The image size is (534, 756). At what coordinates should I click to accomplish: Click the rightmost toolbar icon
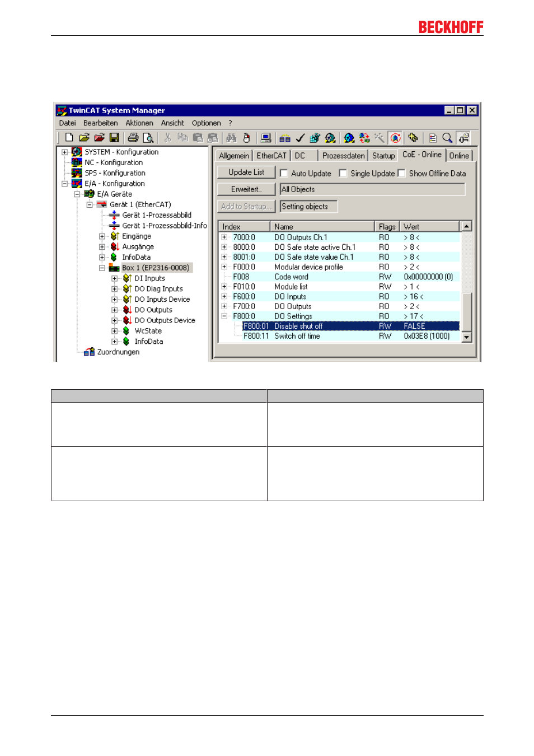pos(463,138)
